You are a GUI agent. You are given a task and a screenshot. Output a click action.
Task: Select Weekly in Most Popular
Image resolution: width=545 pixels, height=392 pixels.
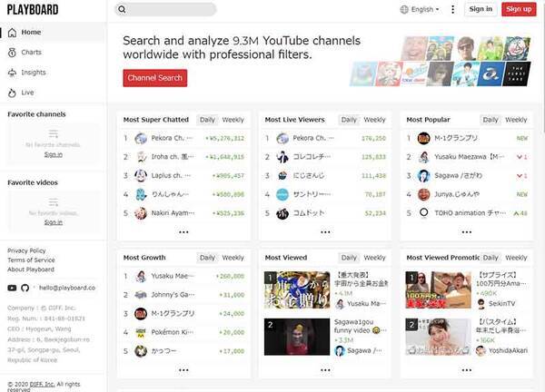click(516, 120)
